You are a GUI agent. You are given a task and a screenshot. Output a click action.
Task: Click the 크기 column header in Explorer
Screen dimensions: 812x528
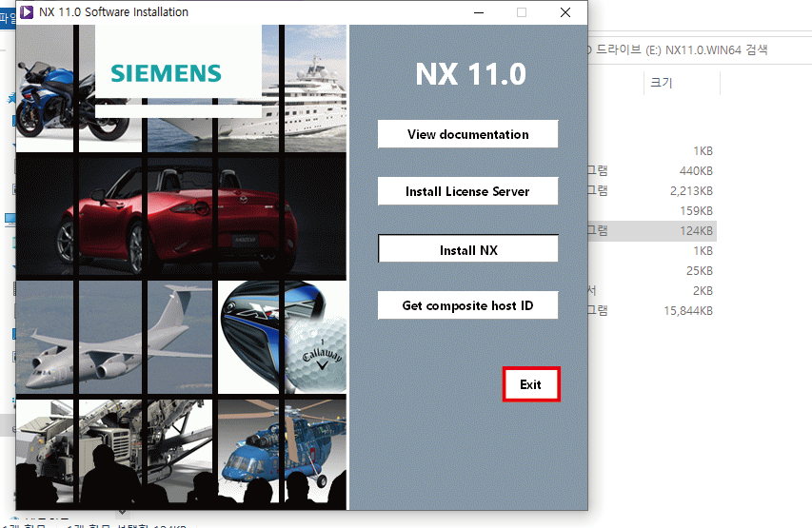661,83
